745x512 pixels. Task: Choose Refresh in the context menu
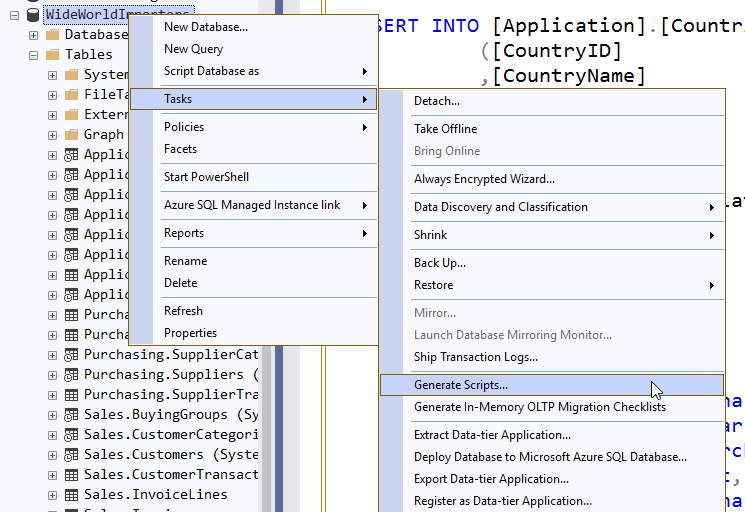coord(253,311)
